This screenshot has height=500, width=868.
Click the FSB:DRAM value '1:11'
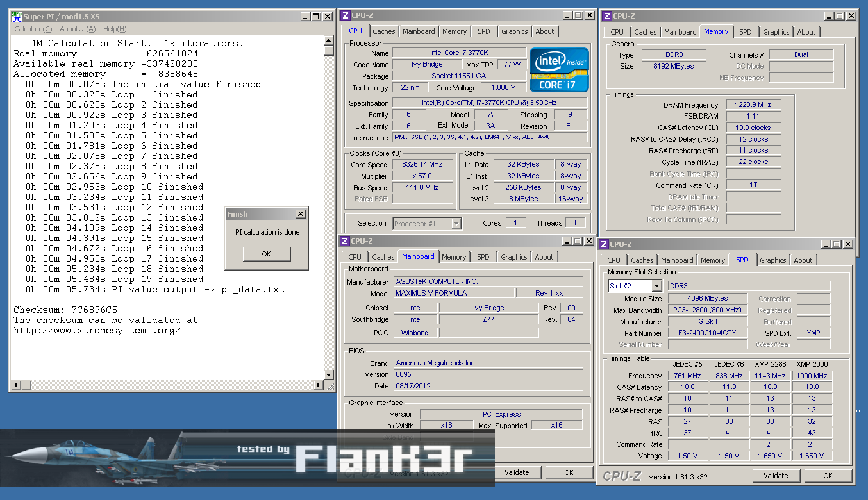753,116
